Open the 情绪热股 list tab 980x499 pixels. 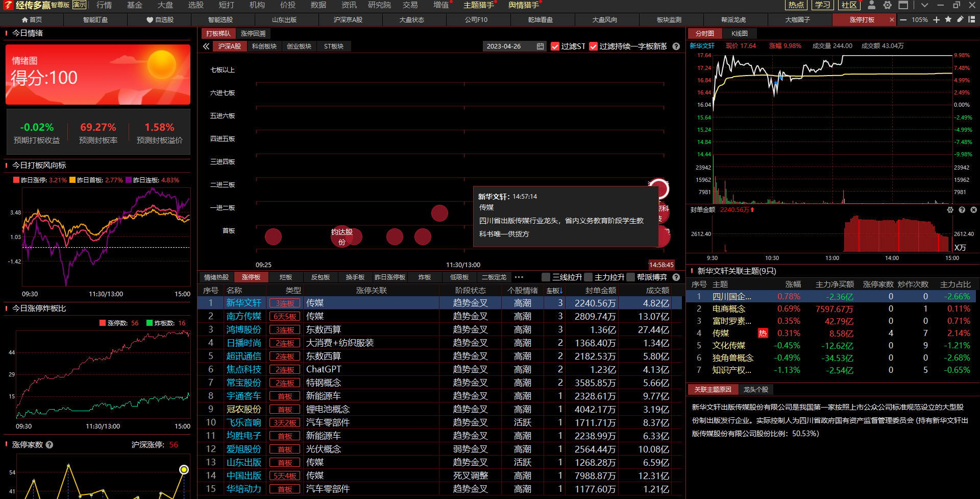(x=216, y=277)
